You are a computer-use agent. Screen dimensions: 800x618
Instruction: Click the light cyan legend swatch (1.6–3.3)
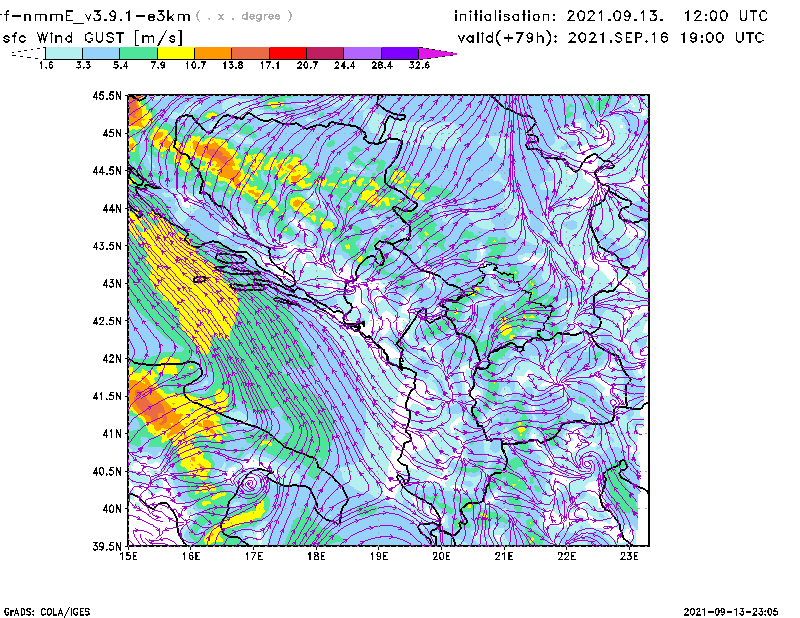click(x=64, y=53)
